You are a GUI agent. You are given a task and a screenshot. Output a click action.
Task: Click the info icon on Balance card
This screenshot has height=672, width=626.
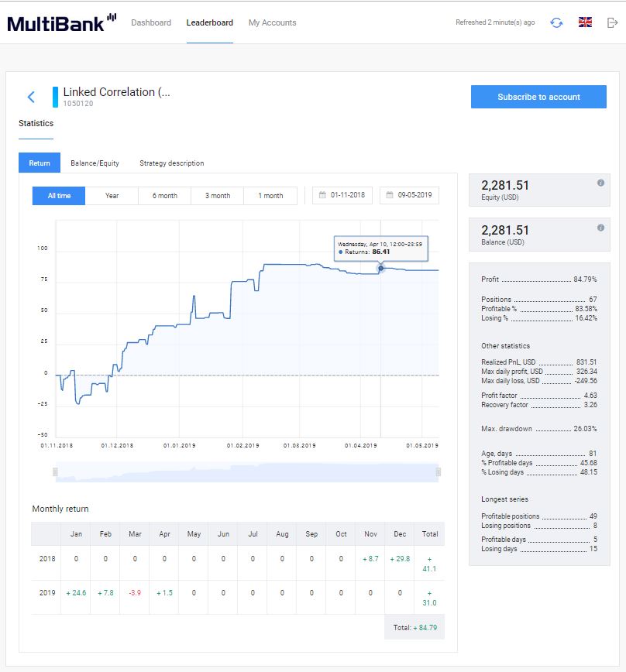[x=600, y=228]
